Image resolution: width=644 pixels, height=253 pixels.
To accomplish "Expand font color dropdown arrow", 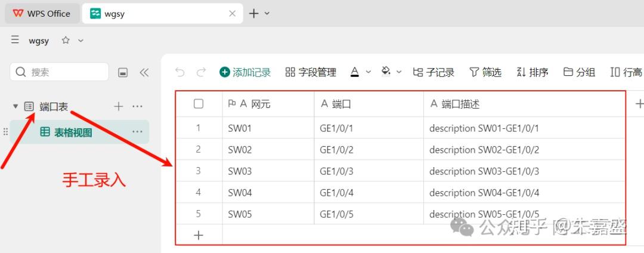I will [x=369, y=72].
